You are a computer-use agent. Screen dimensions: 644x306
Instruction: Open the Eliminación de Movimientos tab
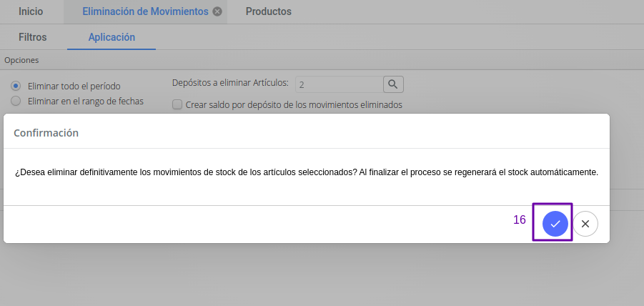point(145,11)
